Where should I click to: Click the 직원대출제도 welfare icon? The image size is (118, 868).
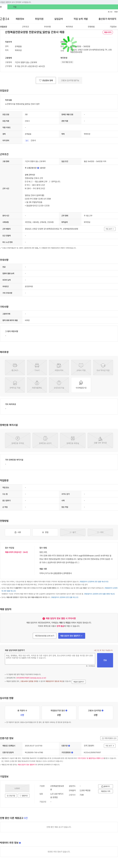click(x=37, y=385)
